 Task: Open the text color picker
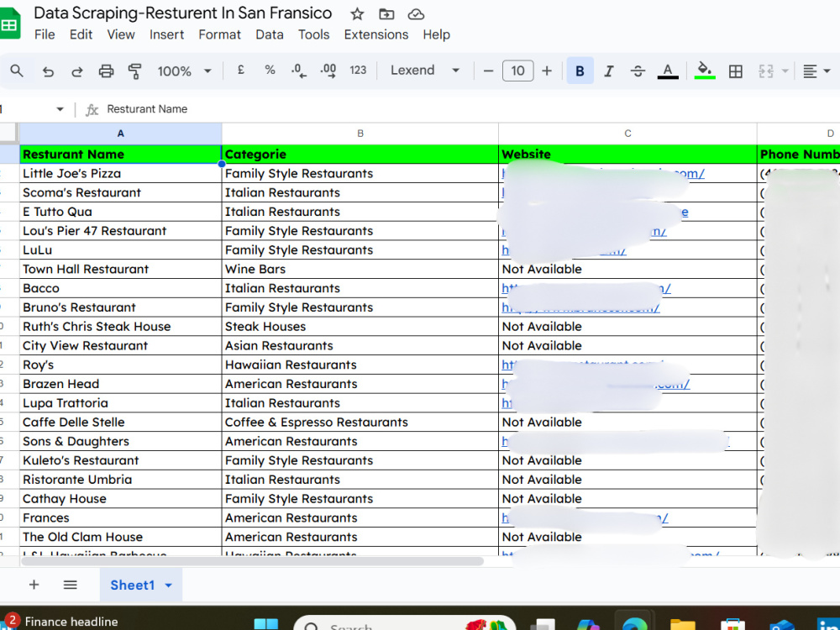coord(668,71)
